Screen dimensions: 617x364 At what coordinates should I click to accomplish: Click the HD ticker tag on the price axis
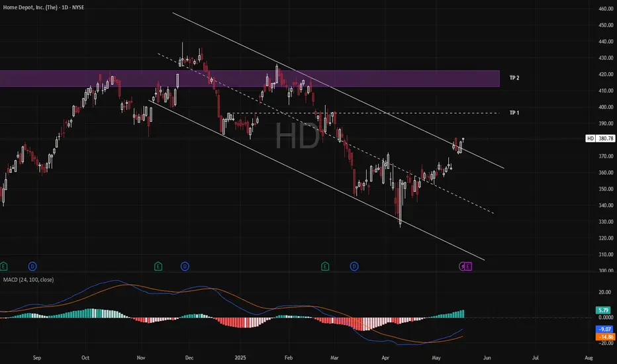[x=591, y=138]
